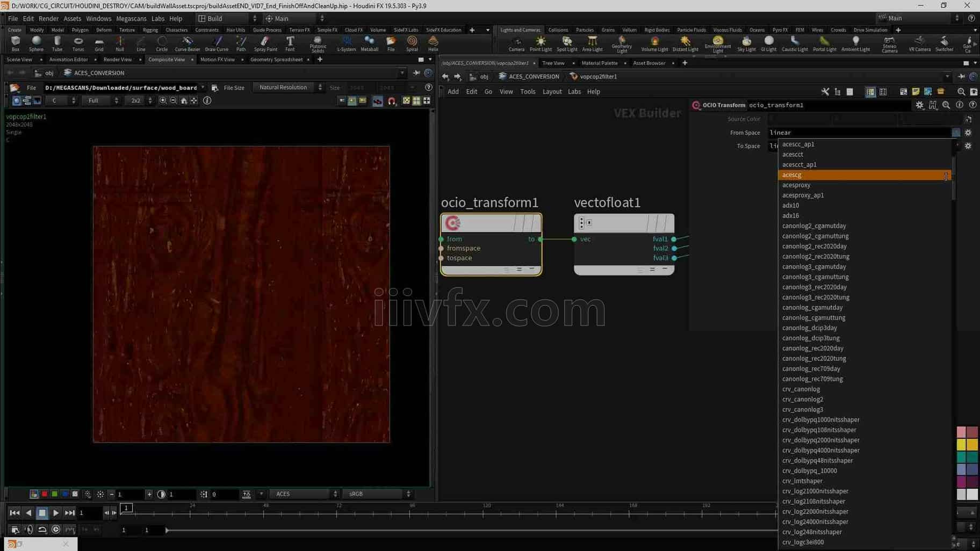Toggle the blue channel display

point(65,494)
